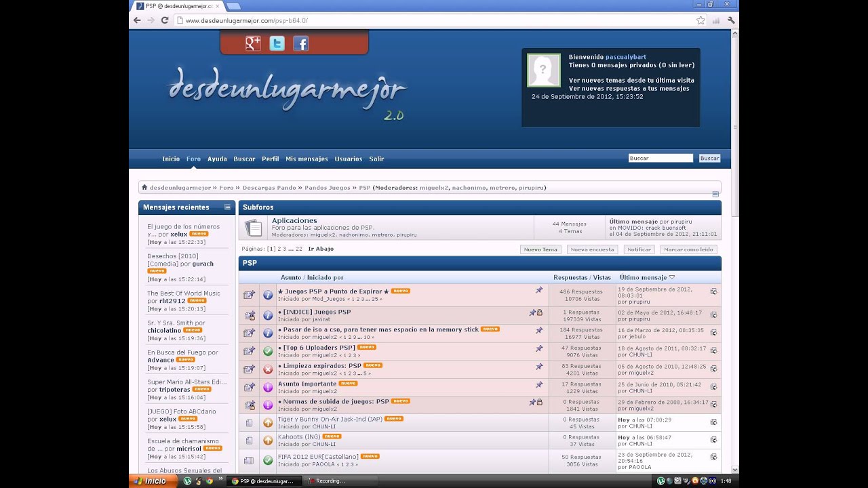Image resolution: width=868 pixels, height=488 pixels.
Task: Go to last post of Asunto Importante topic
Action: click(x=713, y=386)
